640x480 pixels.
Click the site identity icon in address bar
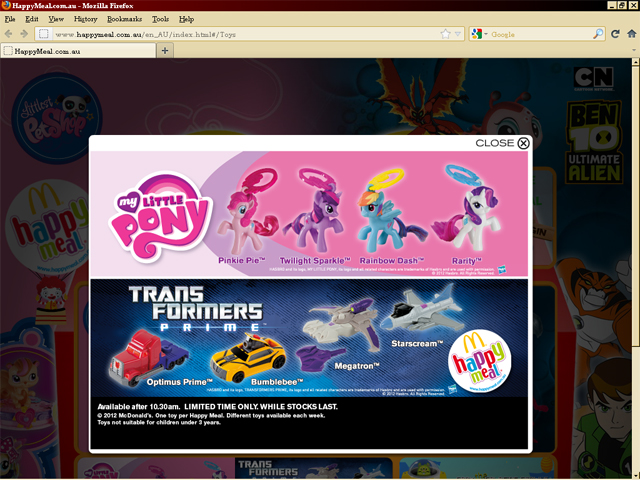click(44, 34)
